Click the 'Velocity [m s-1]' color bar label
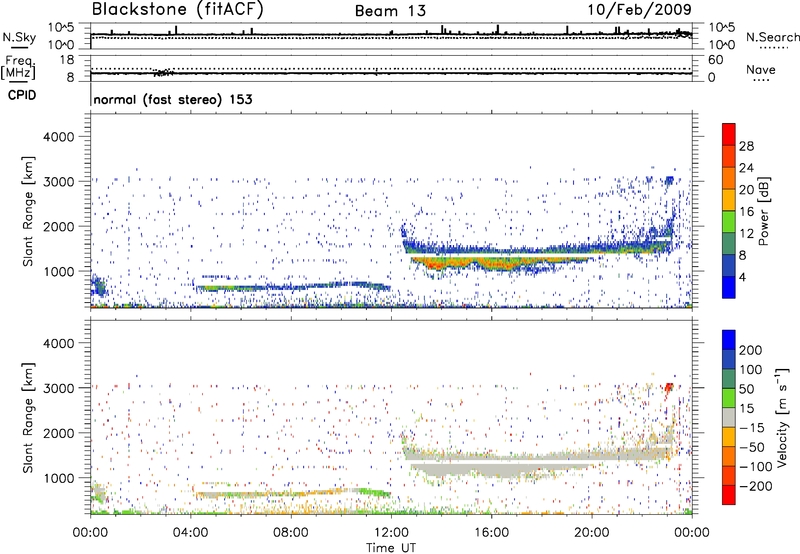800x554 pixels. (x=782, y=417)
